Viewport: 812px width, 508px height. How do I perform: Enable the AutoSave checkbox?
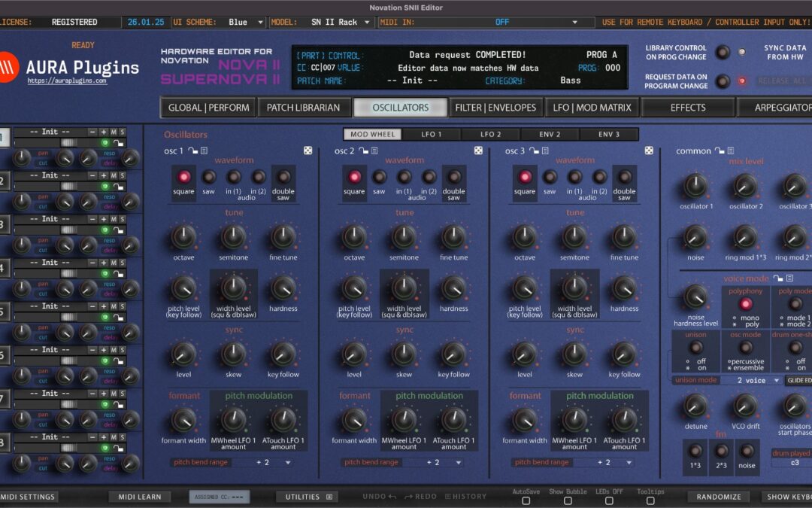click(526, 500)
